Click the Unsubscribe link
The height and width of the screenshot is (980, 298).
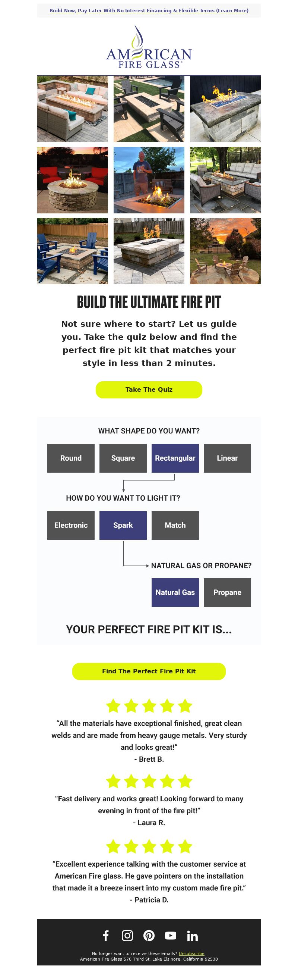tap(191, 954)
